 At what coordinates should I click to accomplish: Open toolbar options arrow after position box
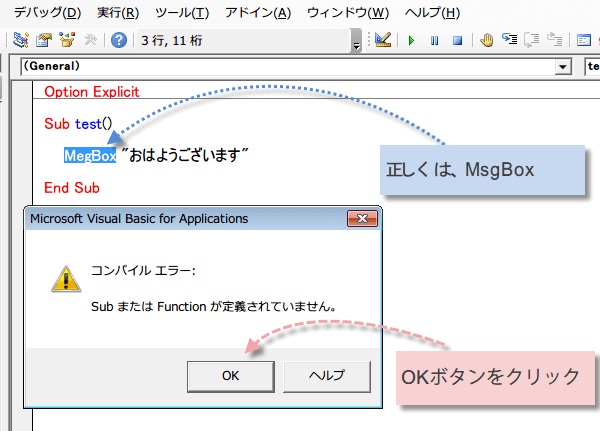356,41
